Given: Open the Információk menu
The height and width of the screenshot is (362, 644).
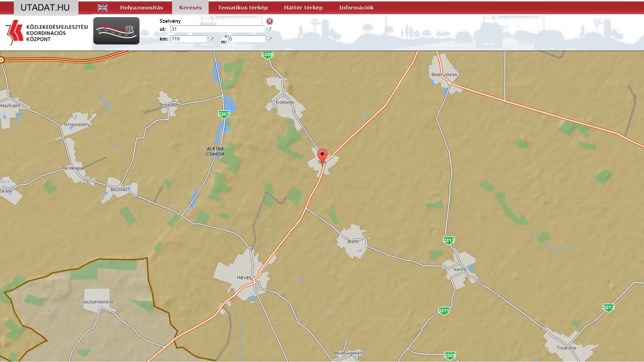Looking at the screenshot, I should 356,8.
